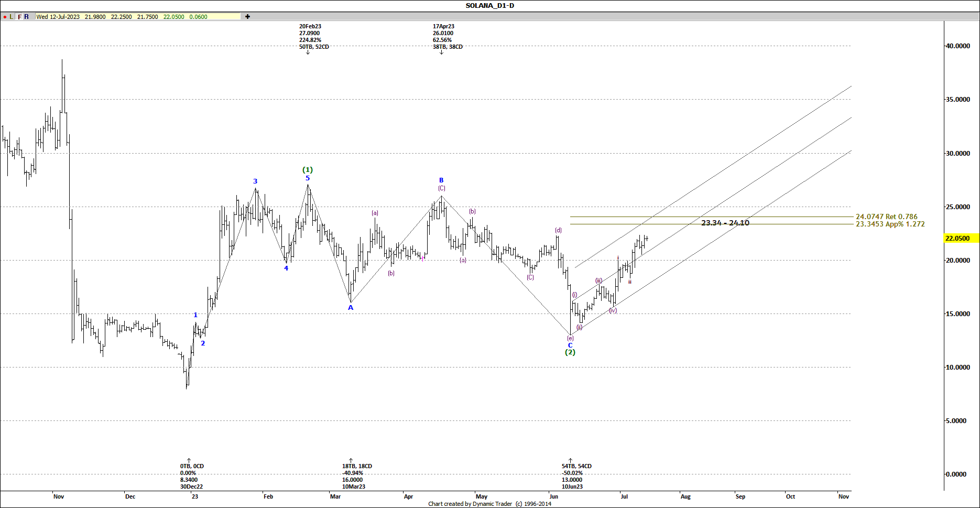This screenshot has height=508, width=980.
Task: Select the blue wave 5 label
Action: pos(308,178)
